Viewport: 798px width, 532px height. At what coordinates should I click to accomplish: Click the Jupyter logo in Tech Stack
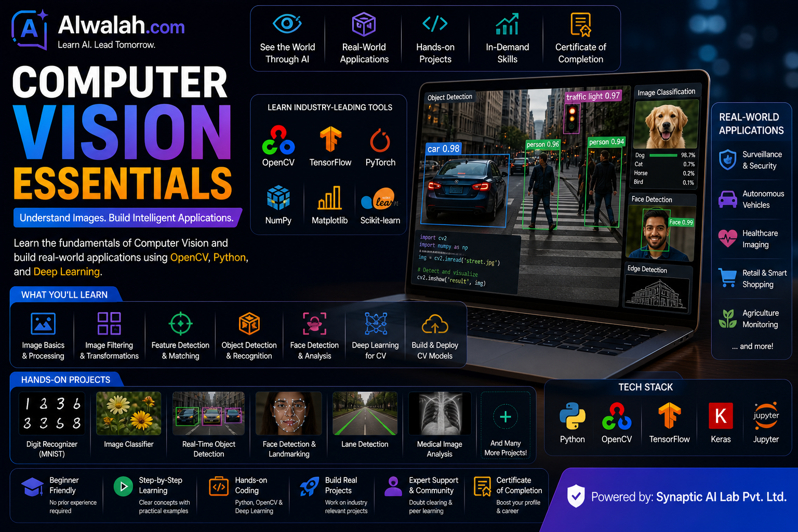(766, 416)
